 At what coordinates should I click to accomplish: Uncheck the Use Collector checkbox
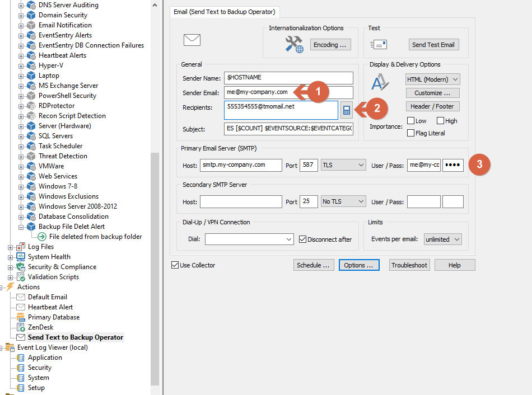click(x=175, y=265)
